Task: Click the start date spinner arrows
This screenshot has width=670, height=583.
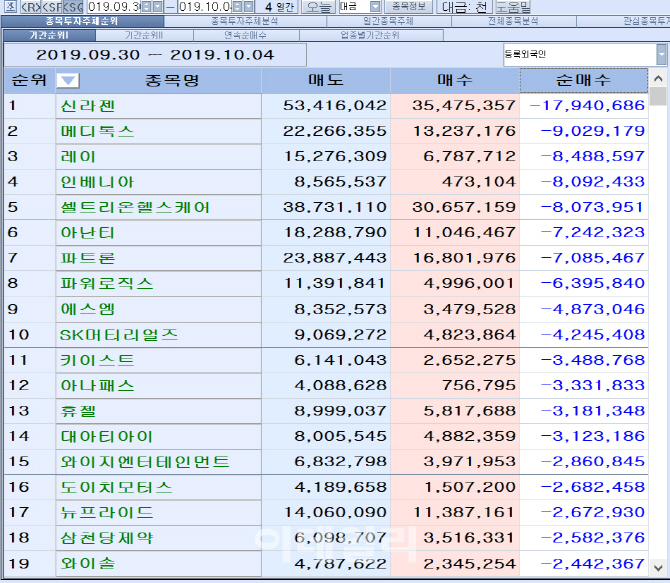Action: click(146, 7)
